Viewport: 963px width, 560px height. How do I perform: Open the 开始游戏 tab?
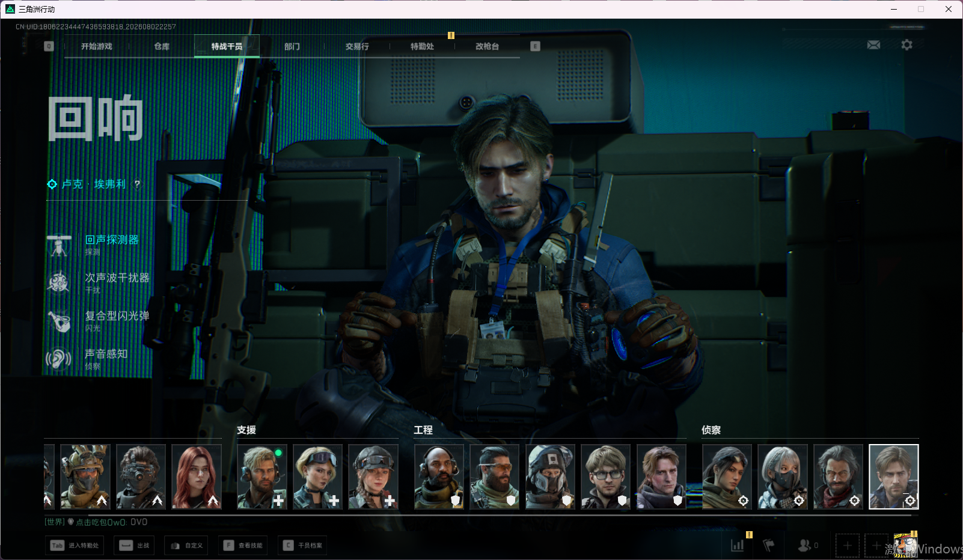[x=97, y=46]
